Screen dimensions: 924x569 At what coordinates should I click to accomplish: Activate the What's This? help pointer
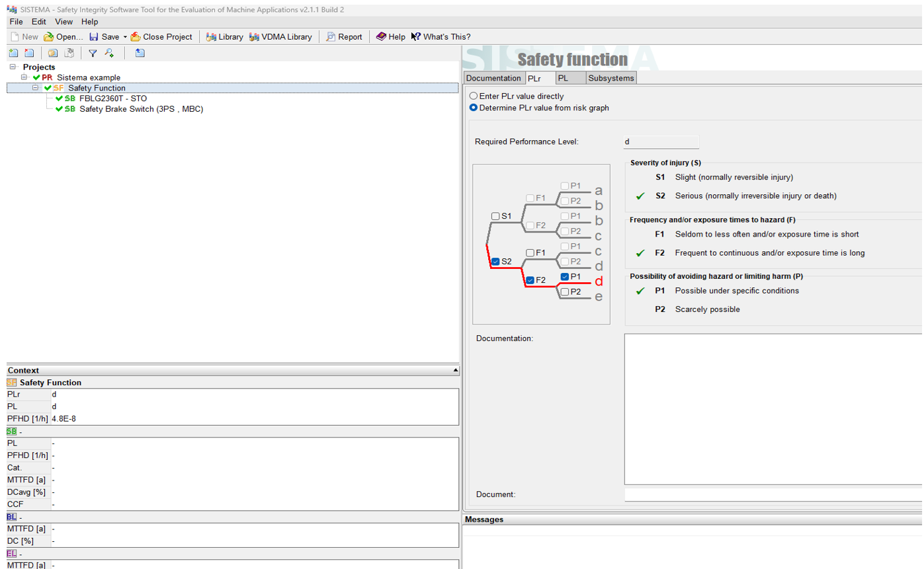tap(441, 37)
